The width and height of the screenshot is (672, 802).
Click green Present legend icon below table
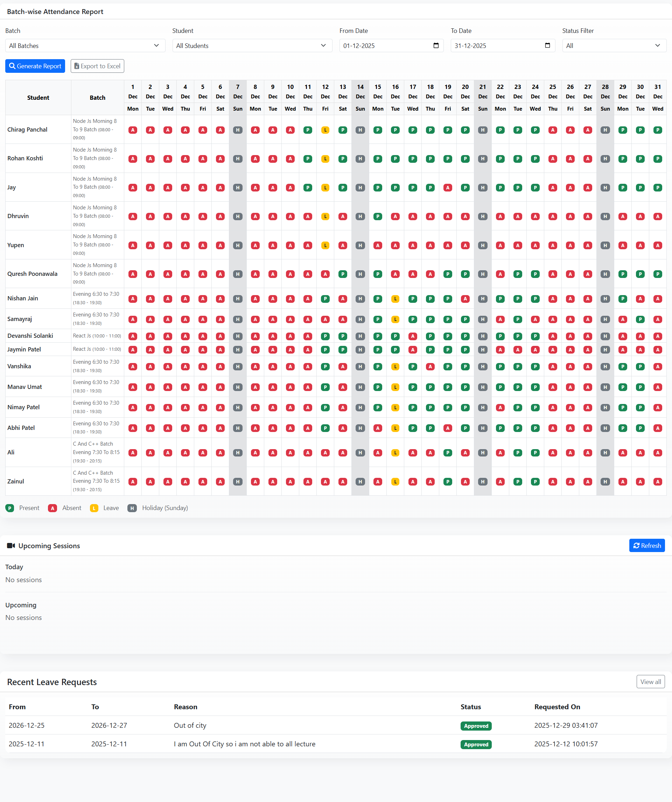(x=10, y=508)
